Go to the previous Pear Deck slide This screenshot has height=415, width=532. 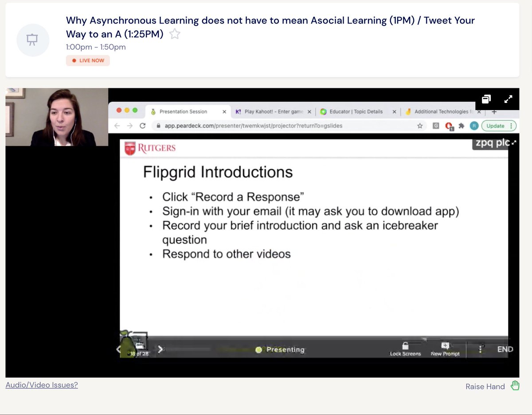point(118,349)
